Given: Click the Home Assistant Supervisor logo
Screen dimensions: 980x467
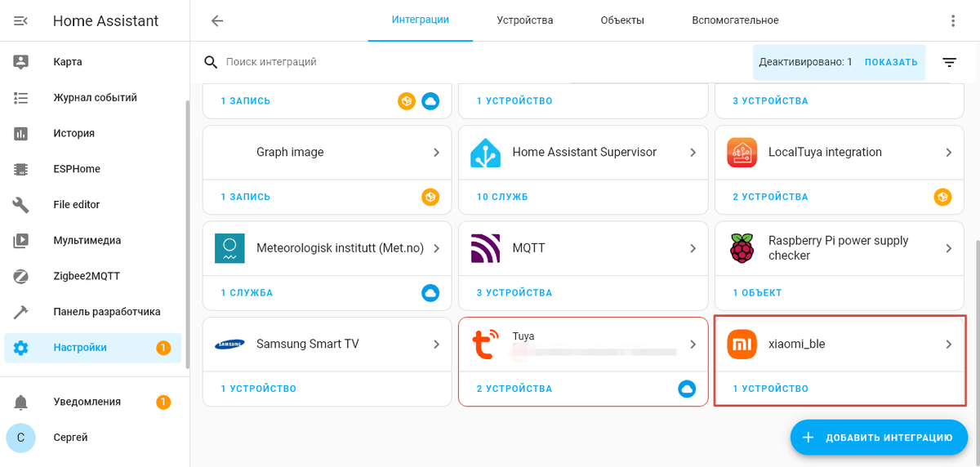Looking at the screenshot, I should click(486, 153).
